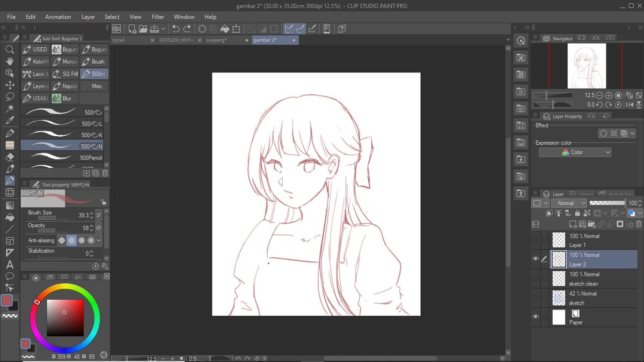Click the Undo arrow in the command bar
The width and height of the screenshot is (644, 362).
[x=175, y=29]
